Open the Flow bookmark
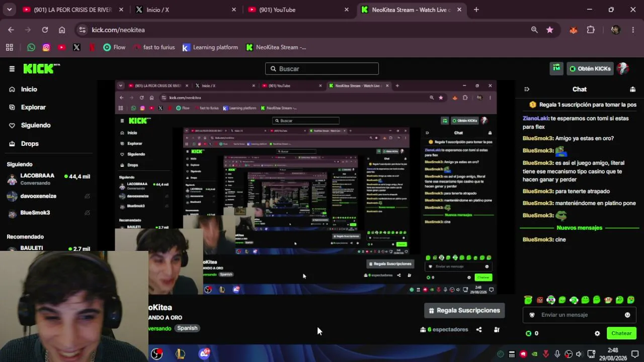644x362 pixels. tap(114, 47)
